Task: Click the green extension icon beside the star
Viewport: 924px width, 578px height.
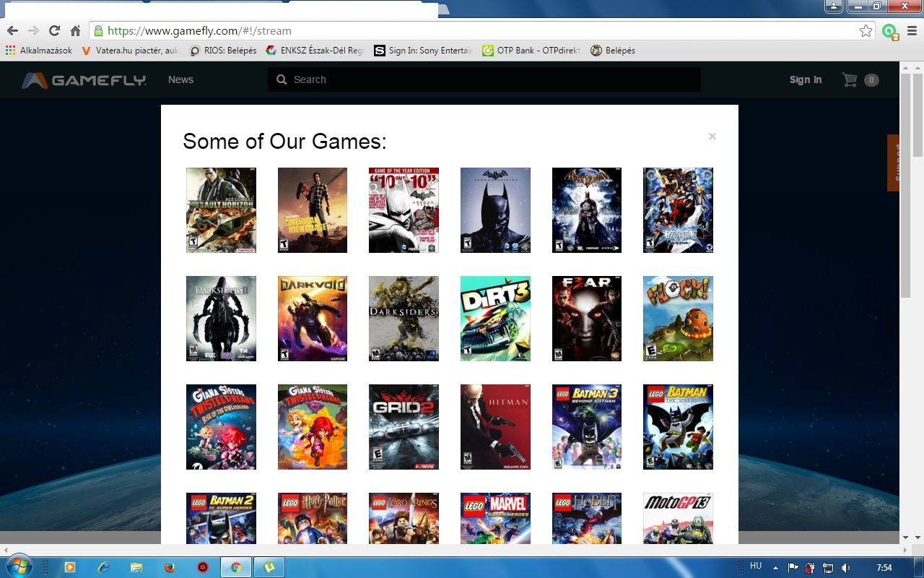Action: pos(890,32)
